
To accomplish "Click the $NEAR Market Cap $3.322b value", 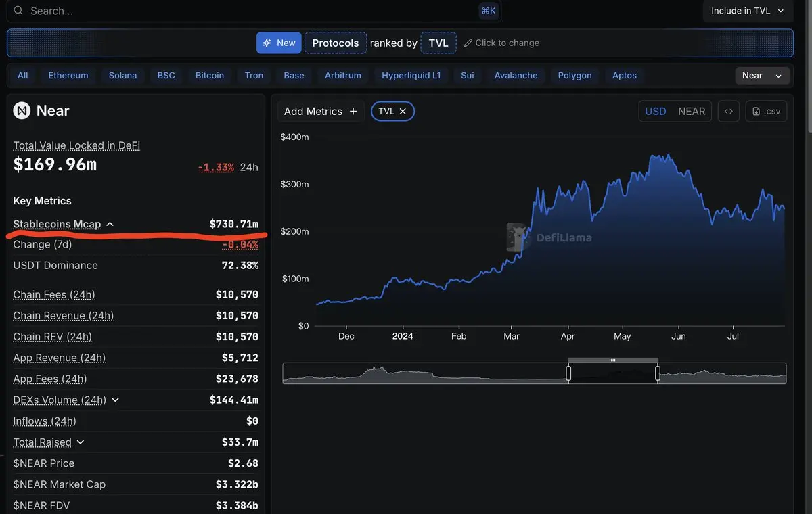I will (x=237, y=484).
